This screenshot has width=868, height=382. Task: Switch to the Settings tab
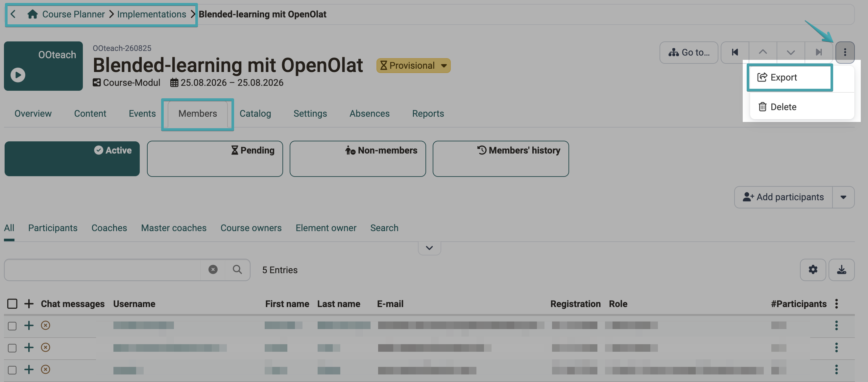[x=310, y=113]
